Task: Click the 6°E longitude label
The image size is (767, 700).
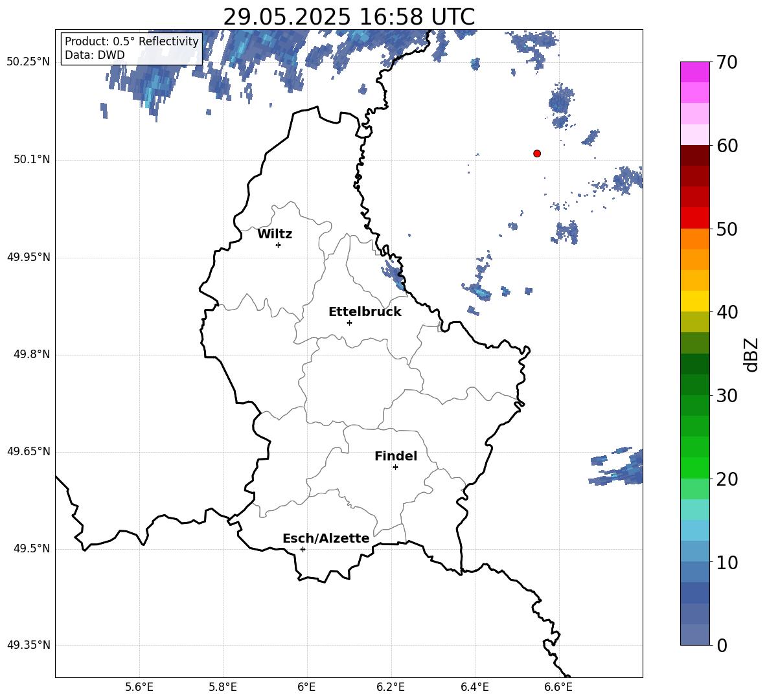Action: 306,687
